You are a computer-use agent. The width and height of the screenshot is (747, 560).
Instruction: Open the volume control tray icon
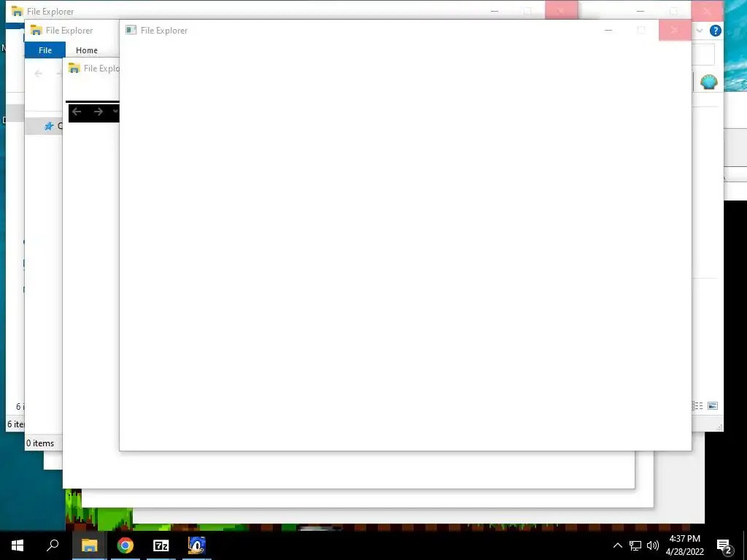pyautogui.click(x=653, y=545)
